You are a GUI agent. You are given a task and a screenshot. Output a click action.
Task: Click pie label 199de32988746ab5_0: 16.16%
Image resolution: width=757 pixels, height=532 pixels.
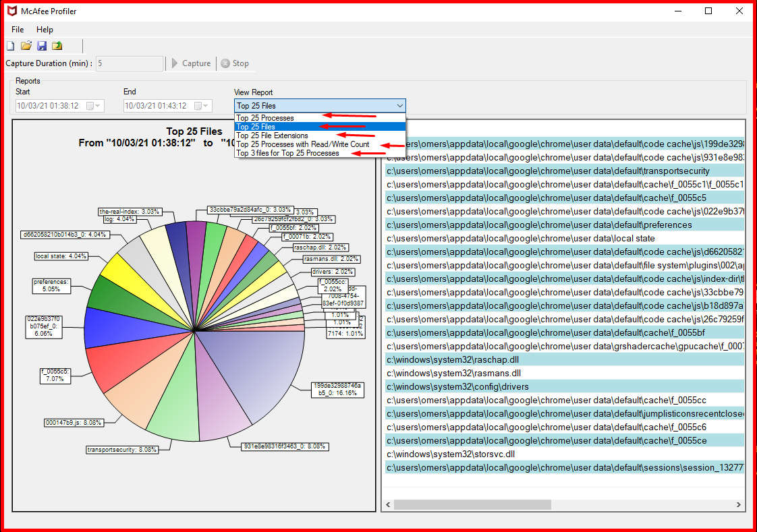coord(337,390)
